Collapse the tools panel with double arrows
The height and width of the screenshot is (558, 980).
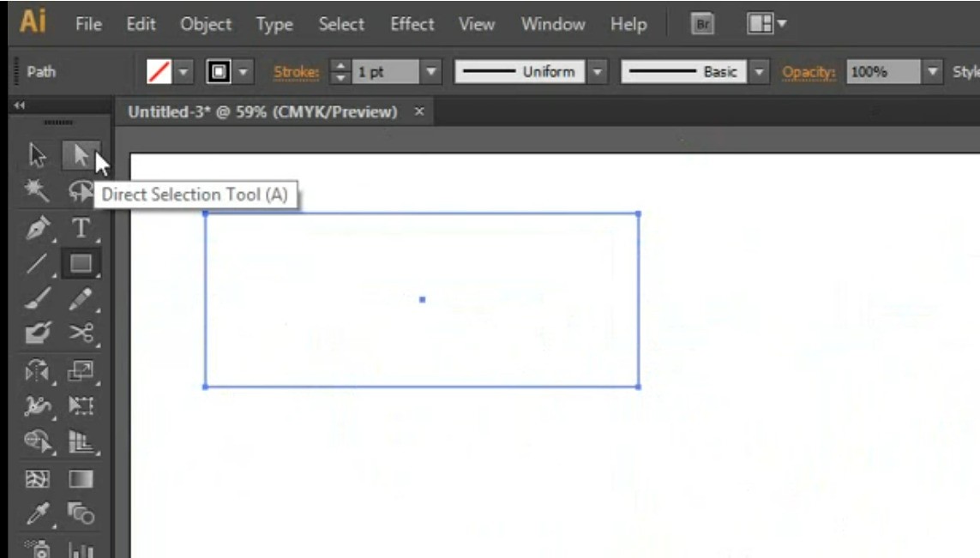tap(20, 105)
